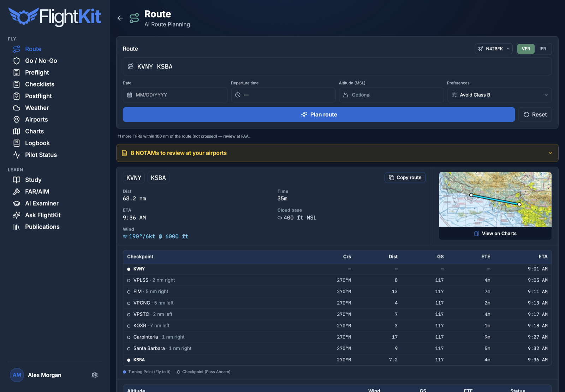Select the Carpinteria checkpoint row

(x=337, y=337)
